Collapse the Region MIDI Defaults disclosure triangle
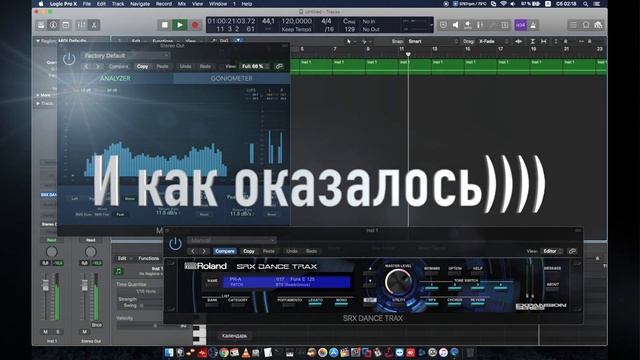This screenshot has width=640, height=360. pos(38,41)
